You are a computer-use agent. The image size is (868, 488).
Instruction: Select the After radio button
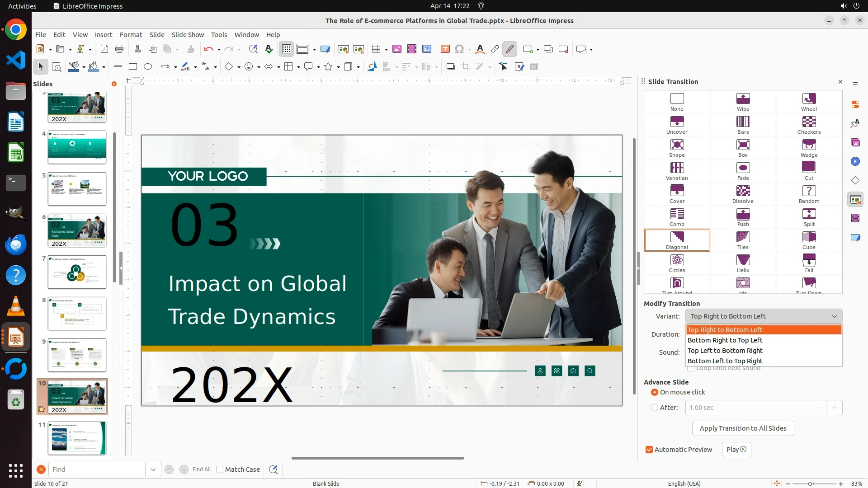[x=655, y=408]
